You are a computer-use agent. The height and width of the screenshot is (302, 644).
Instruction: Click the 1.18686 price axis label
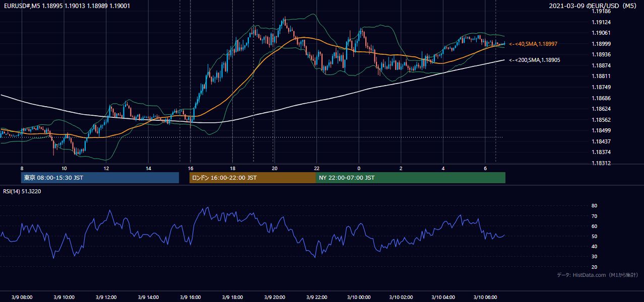[601, 98]
